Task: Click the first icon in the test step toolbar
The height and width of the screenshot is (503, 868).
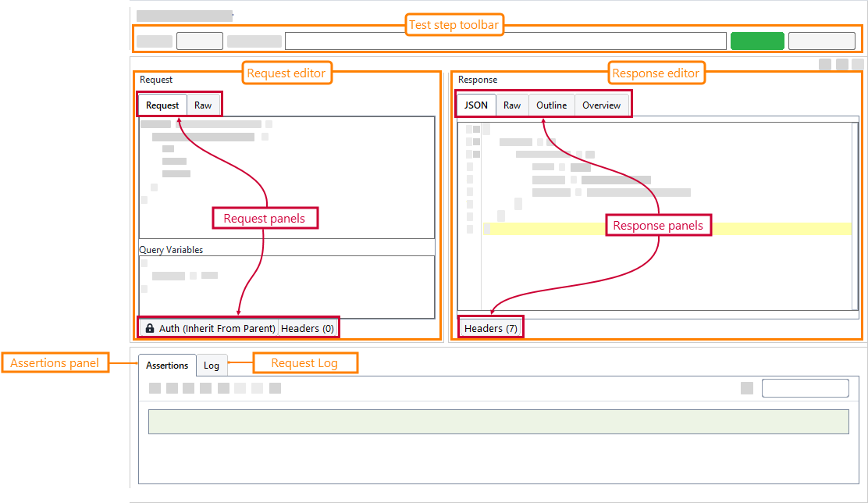Action: (x=154, y=40)
